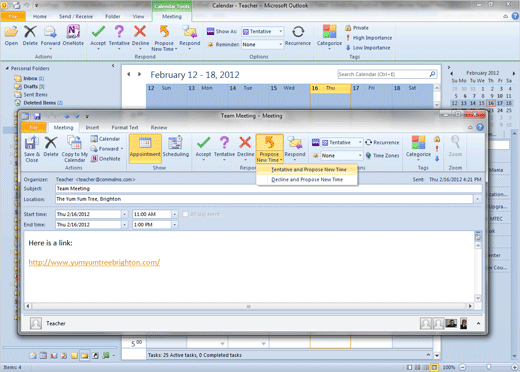Image resolution: width=520 pixels, height=372 pixels.
Task: Open the start time 11:00 AM dropdown
Action: point(175,214)
